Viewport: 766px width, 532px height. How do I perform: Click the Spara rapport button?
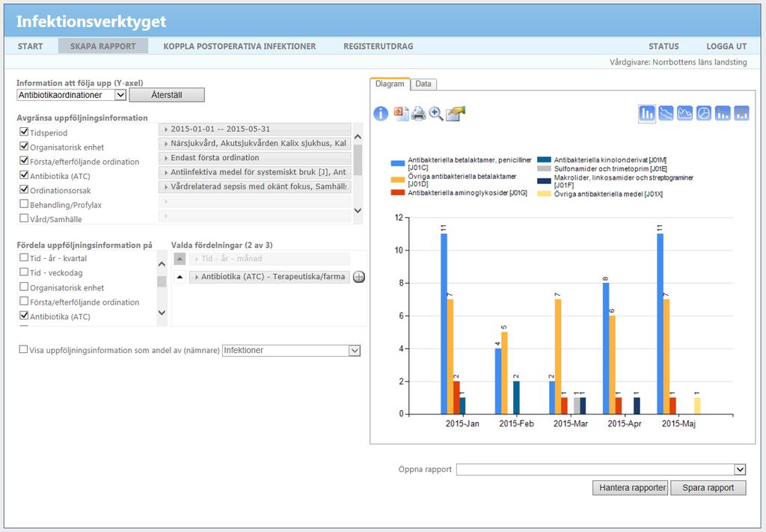708,488
